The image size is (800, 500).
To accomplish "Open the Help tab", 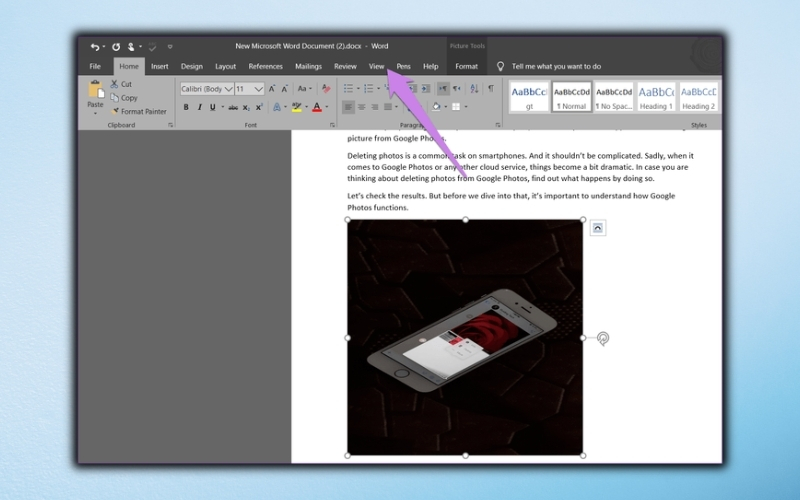I will coord(431,66).
